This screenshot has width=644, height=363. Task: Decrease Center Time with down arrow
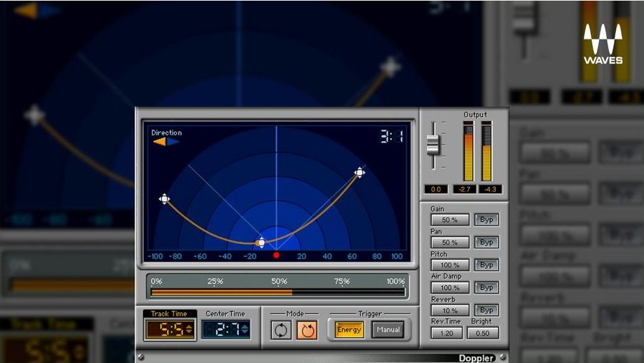[x=245, y=331]
